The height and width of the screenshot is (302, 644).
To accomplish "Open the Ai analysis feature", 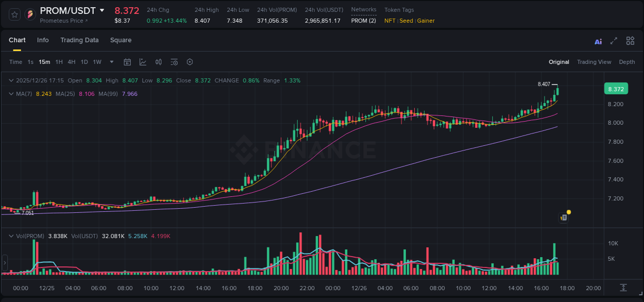I will click(598, 40).
